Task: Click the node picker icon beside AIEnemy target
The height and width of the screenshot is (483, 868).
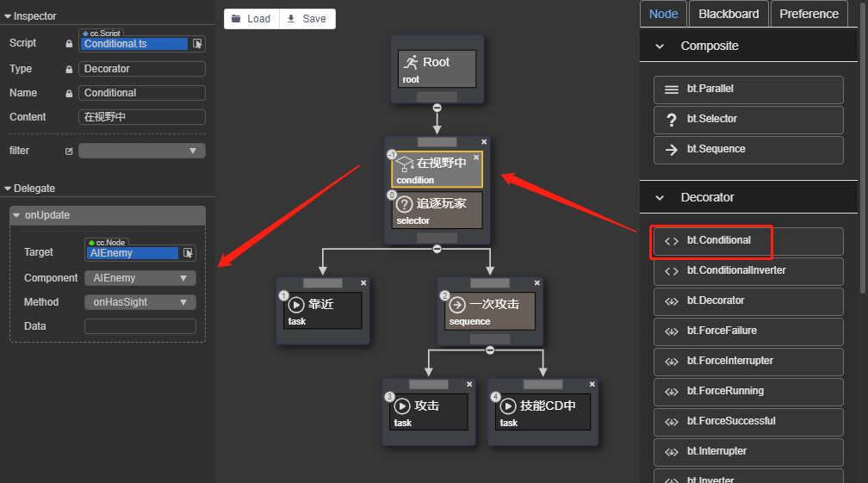Action: point(188,253)
